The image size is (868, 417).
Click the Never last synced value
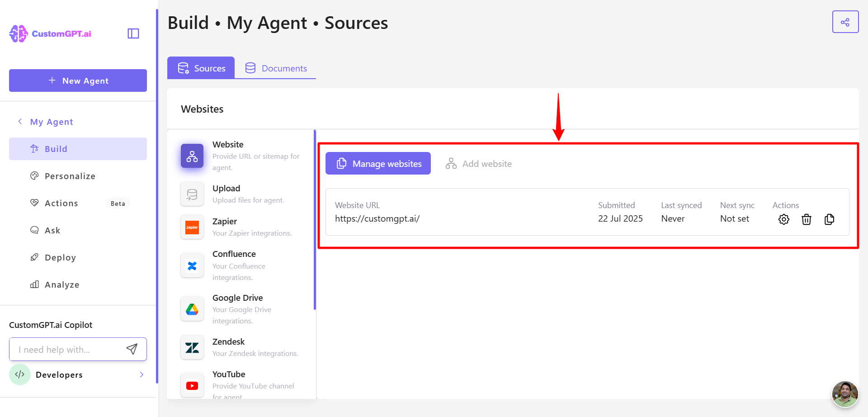pos(673,218)
